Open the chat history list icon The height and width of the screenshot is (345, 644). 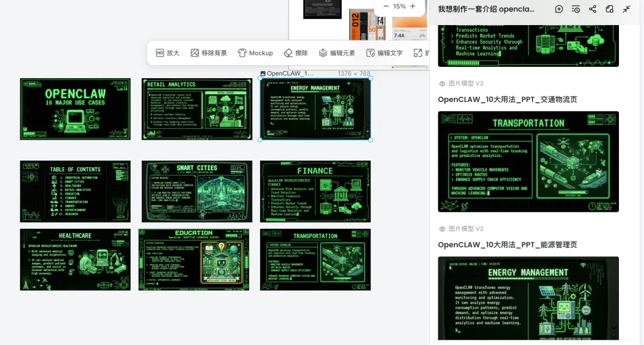pos(576,9)
